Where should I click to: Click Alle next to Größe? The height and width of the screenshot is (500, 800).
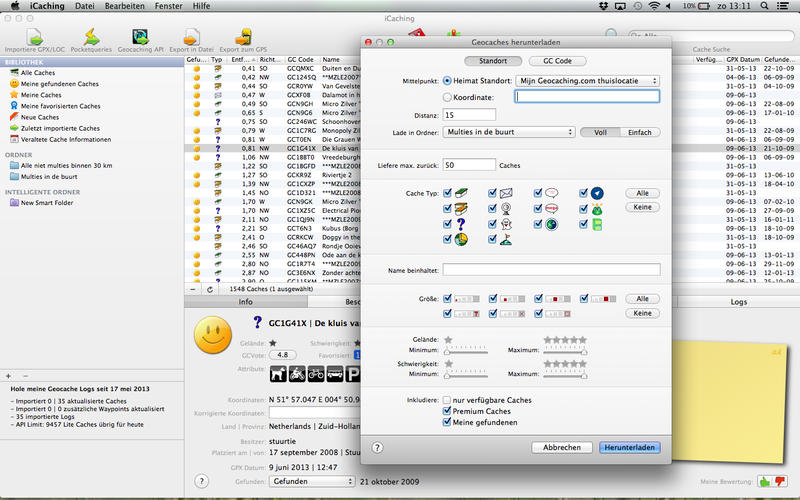coord(642,298)
